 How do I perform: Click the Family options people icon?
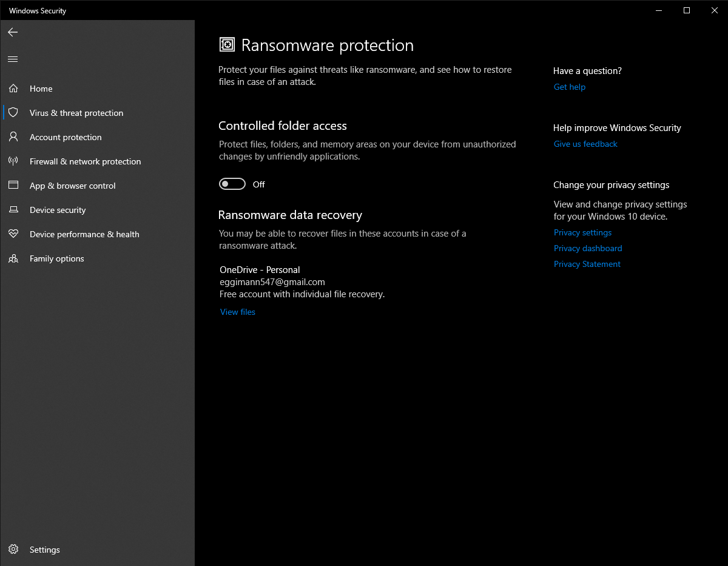tap(13, 258)
